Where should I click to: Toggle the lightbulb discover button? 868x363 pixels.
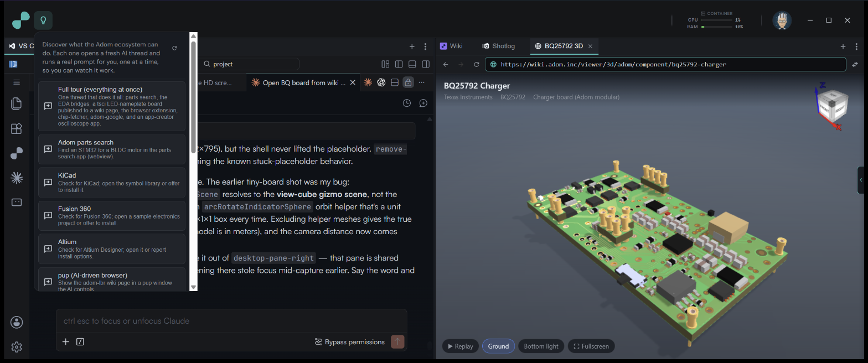coord(43,20)
